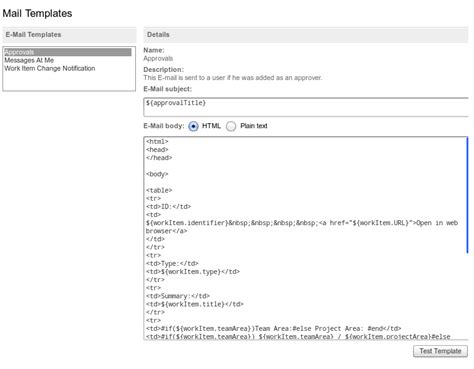
Task: Click the body editor's blue scrollbar
Action: tap(467, 195)
